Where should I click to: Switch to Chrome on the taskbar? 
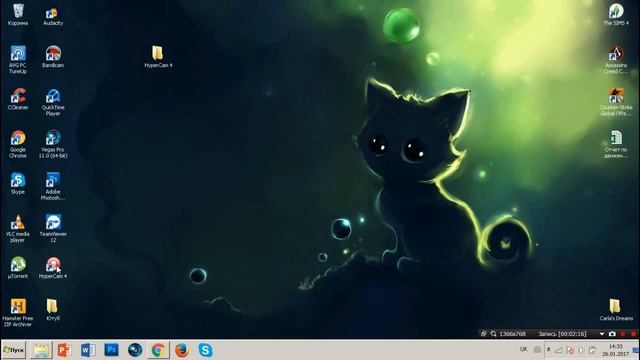tap(158, 350)
